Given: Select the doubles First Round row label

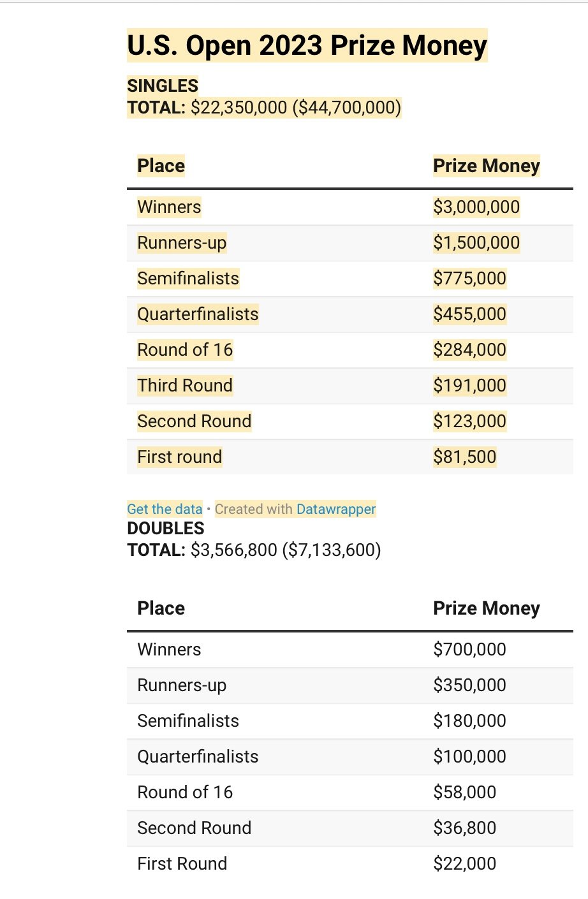Looking at the screenshot, I should [x=182, y=863].
